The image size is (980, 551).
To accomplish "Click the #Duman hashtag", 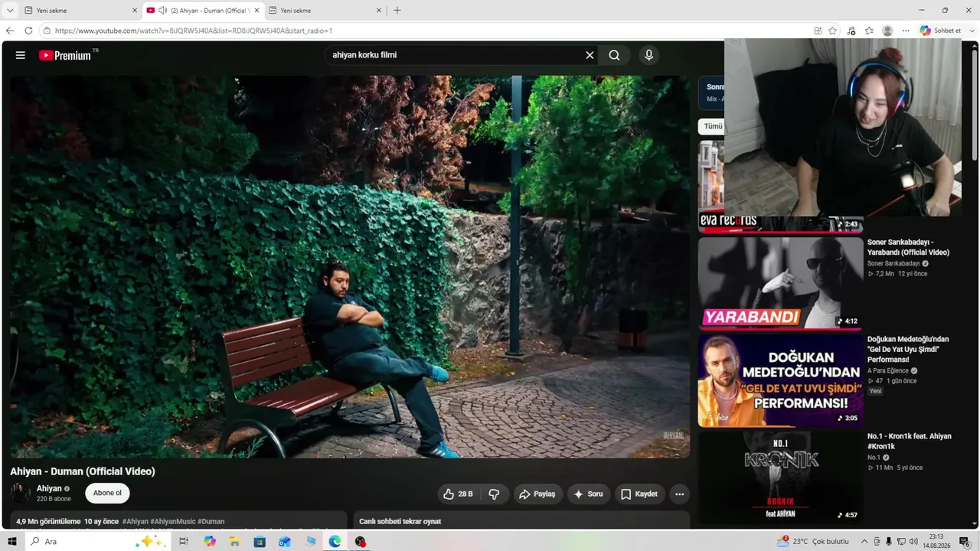I will click(x=211, y=521).
